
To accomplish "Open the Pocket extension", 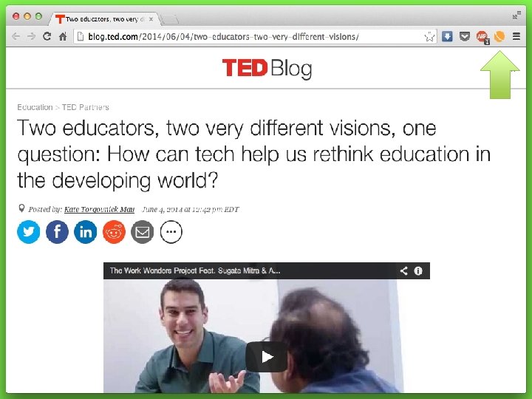I will (x=465, y=36).
